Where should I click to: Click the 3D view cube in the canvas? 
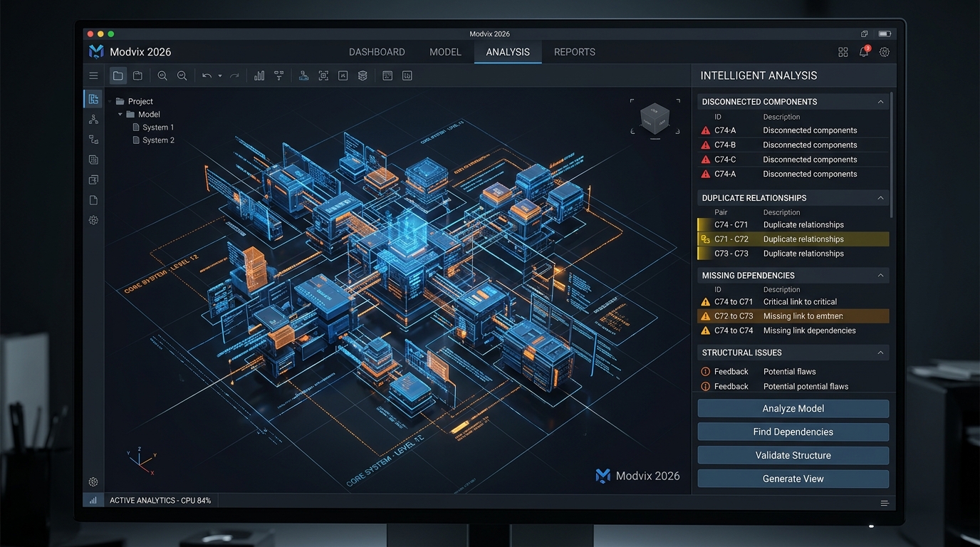pyautogui.click(x=655, y=118)
